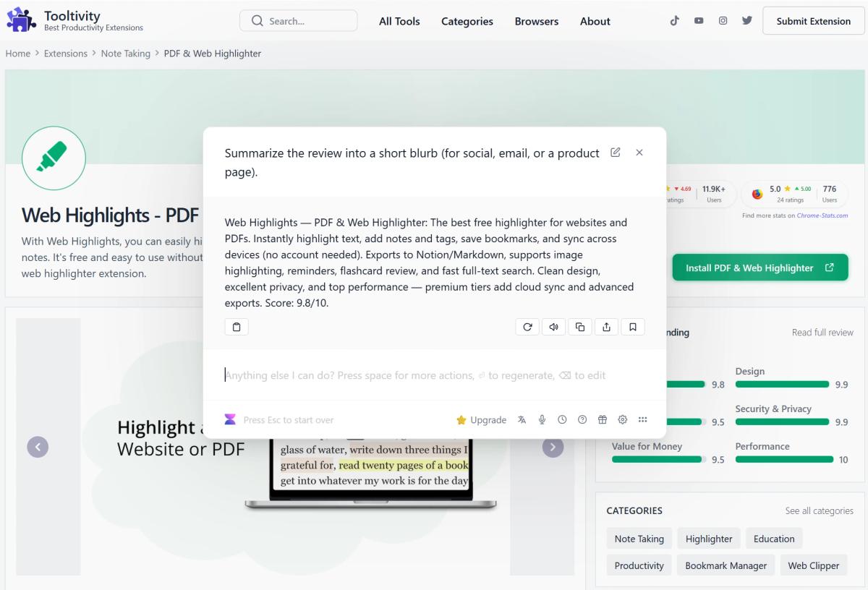Open the Twitter social icon
868x590 pixels.
click(746, 21)
